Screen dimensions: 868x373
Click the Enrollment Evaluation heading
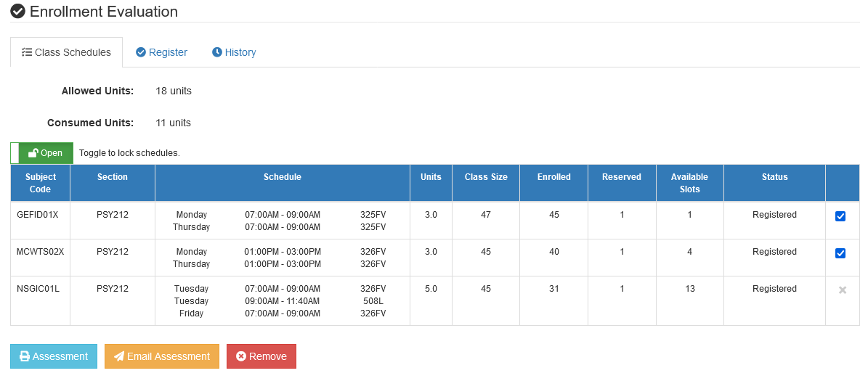pyautogui.click(x=104, y=11)
